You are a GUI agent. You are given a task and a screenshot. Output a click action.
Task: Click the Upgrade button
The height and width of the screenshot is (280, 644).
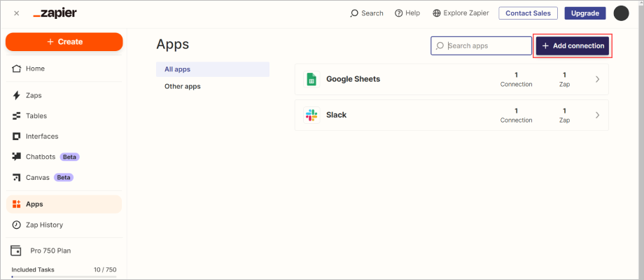pos(585,13)
